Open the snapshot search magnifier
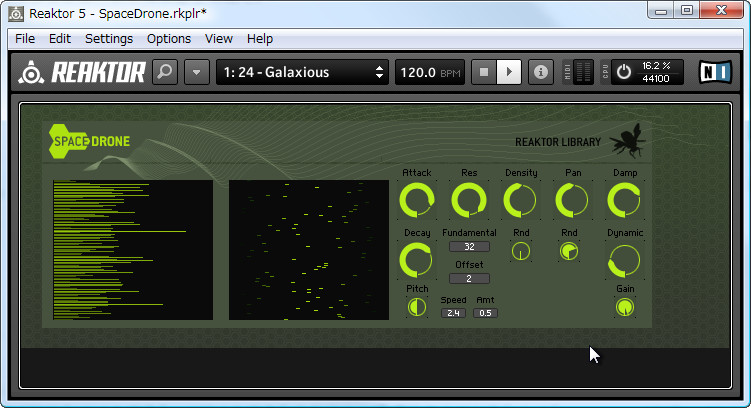Image resolution: width=751 pixels, height=408 pixels. pos(165,72)
